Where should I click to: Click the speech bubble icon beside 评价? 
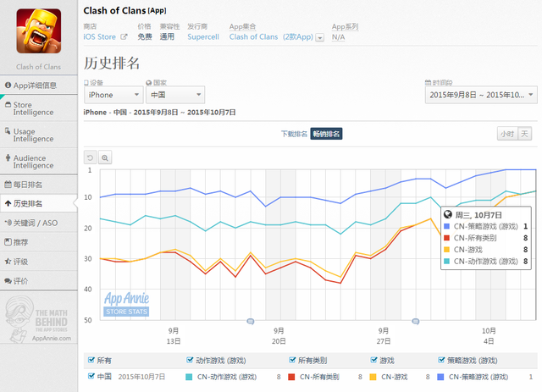pos(8,281)
